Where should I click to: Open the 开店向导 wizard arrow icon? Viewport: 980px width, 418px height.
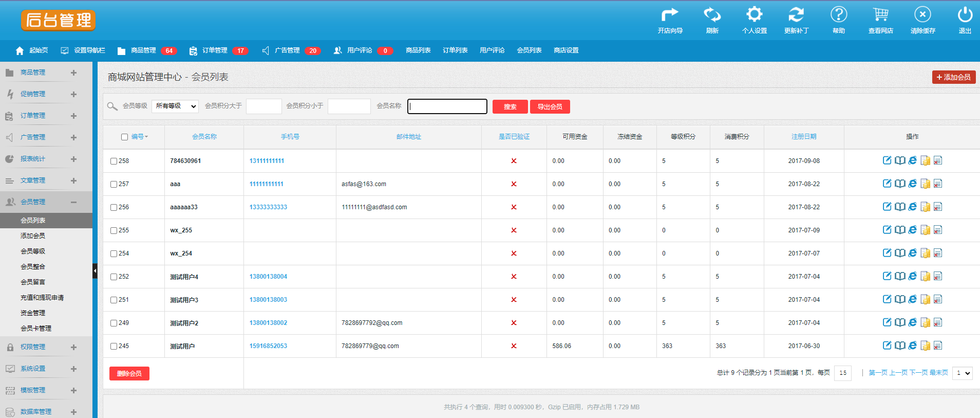click(x=670, y=14)
